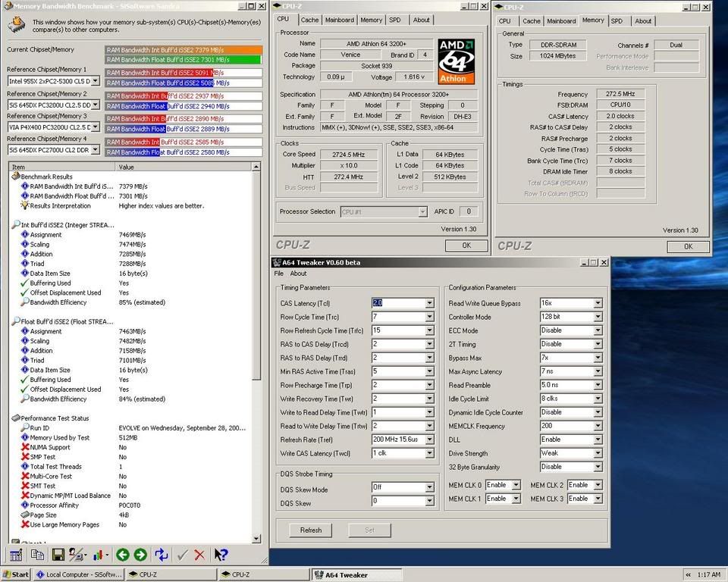This screenshot has height=582, width=728.
Task: Open the 2T Timing dropdown
Action: (x=598, y=344)
